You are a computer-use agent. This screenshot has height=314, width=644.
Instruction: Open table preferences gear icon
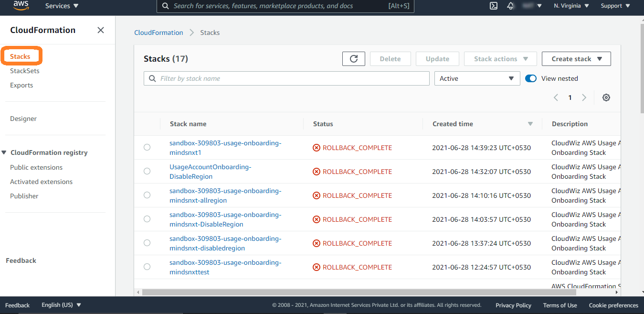(x=606, y=97)
